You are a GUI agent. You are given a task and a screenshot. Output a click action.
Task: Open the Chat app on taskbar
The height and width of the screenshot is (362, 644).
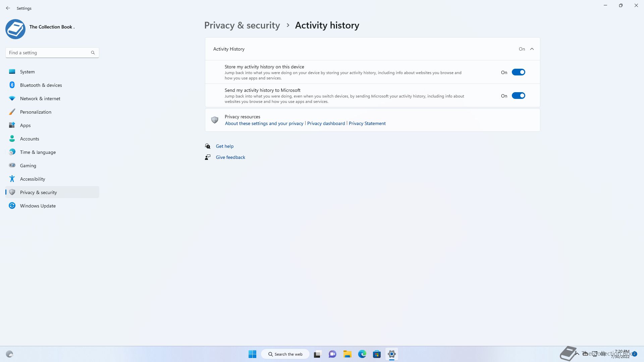click(x=332, y=354)
